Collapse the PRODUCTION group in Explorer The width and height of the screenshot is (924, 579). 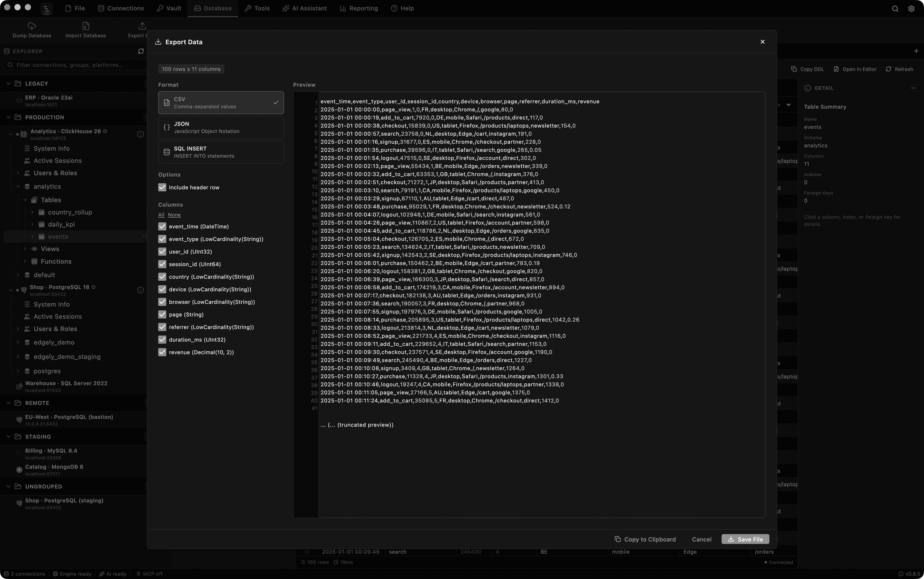click(9, 117)
